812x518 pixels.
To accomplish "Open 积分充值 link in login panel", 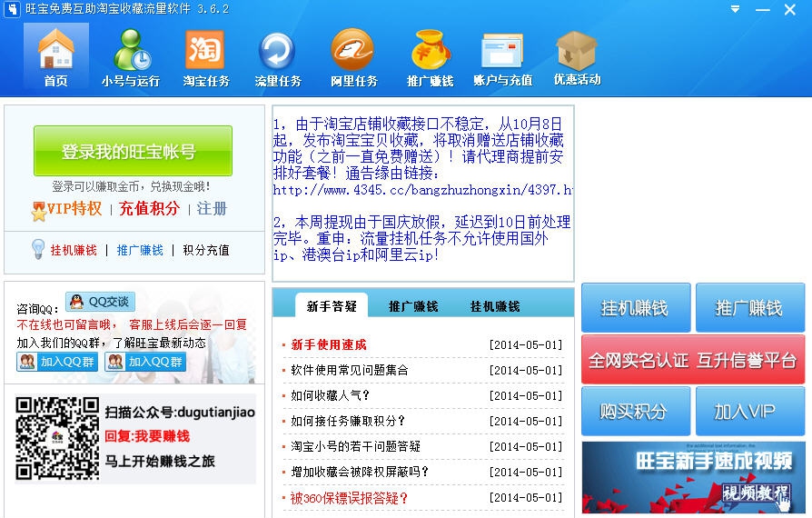I will point(206,250).
